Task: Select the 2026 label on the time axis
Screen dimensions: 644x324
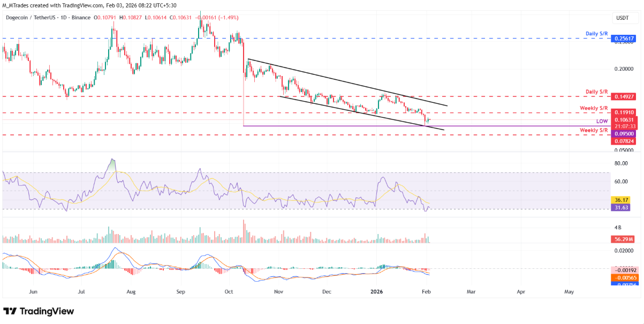Action: point(376,291)
